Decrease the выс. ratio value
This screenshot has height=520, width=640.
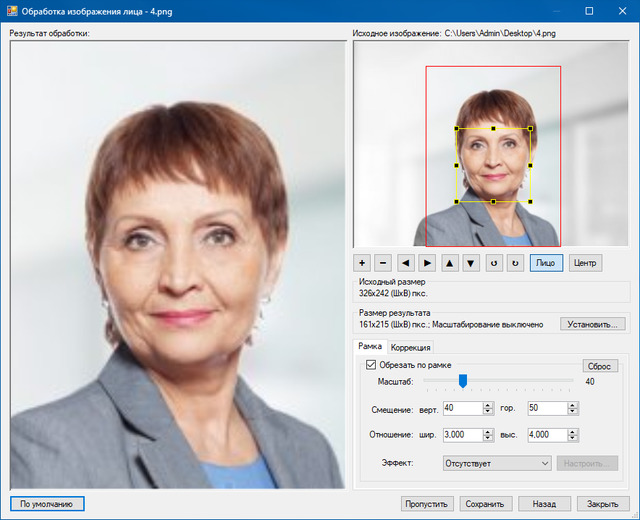pyautogui.click(x=573, y=438)
